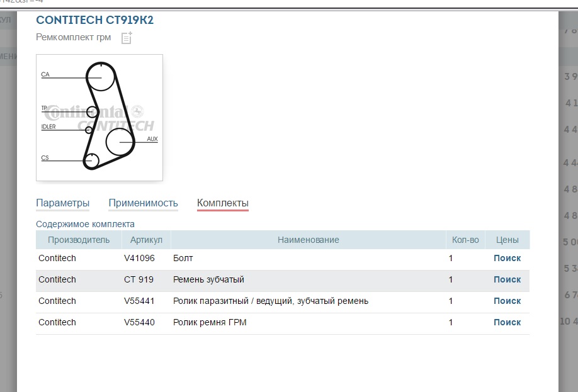
Task: Click the Ремкомплект грм subtitle
Action: click(74, 37)
